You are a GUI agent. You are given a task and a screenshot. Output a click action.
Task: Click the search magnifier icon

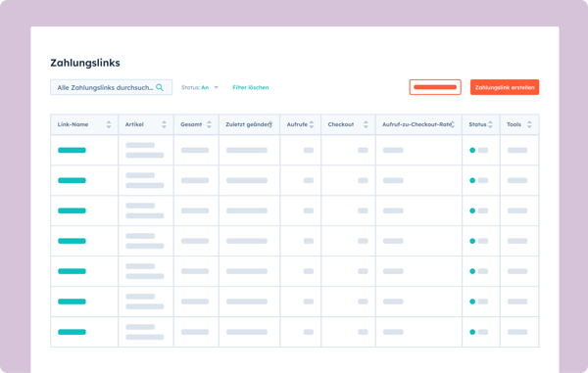point(160,87)
